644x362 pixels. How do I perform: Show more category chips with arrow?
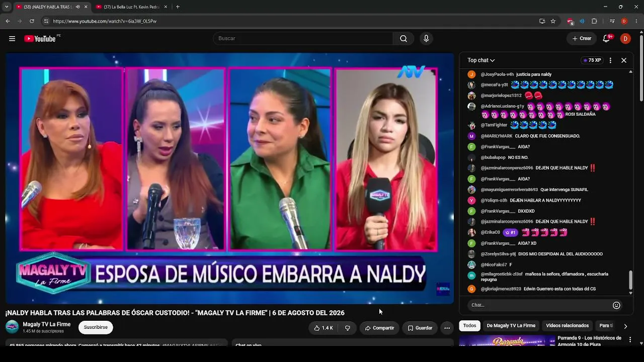pyautogui.click(x=625, y=326)
